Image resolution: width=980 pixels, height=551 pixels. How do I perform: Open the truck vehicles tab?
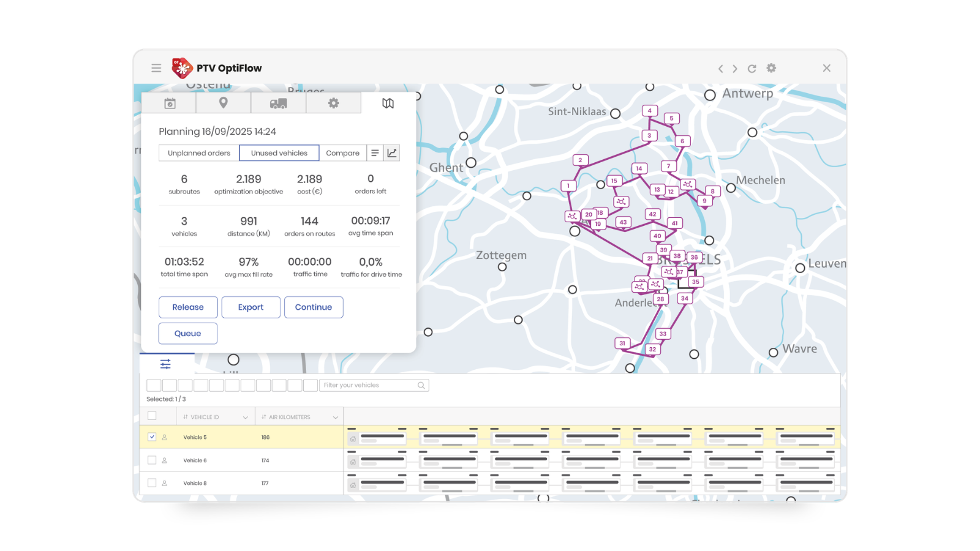click(278, 103)
